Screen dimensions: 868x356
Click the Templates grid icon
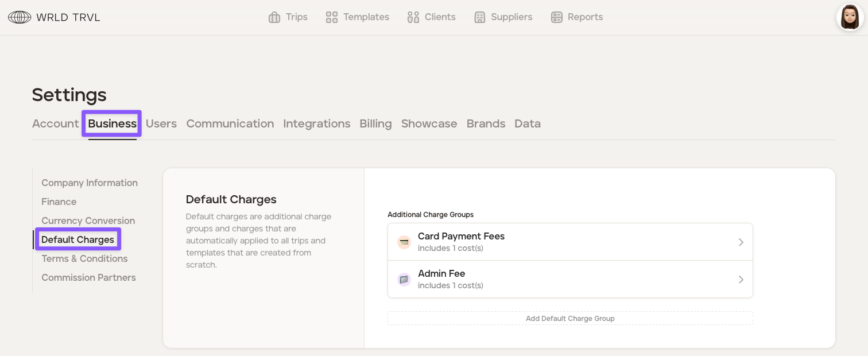point(332,17)
